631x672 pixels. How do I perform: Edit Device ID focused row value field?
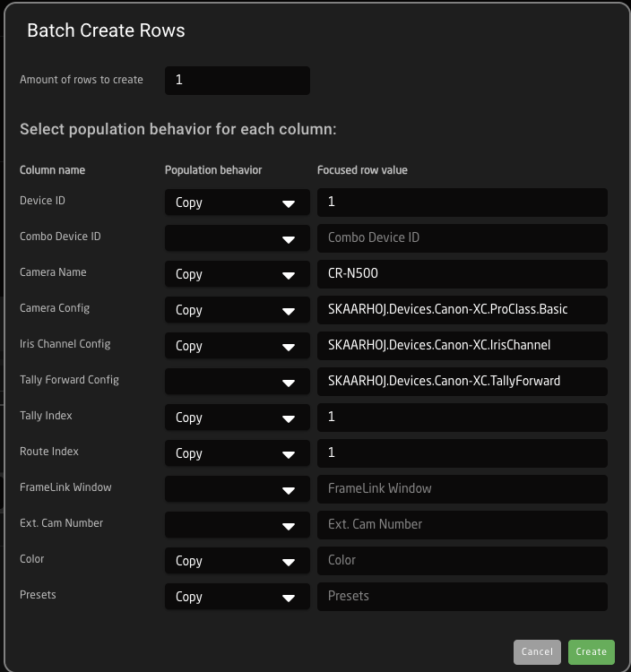tap(462, 202)
